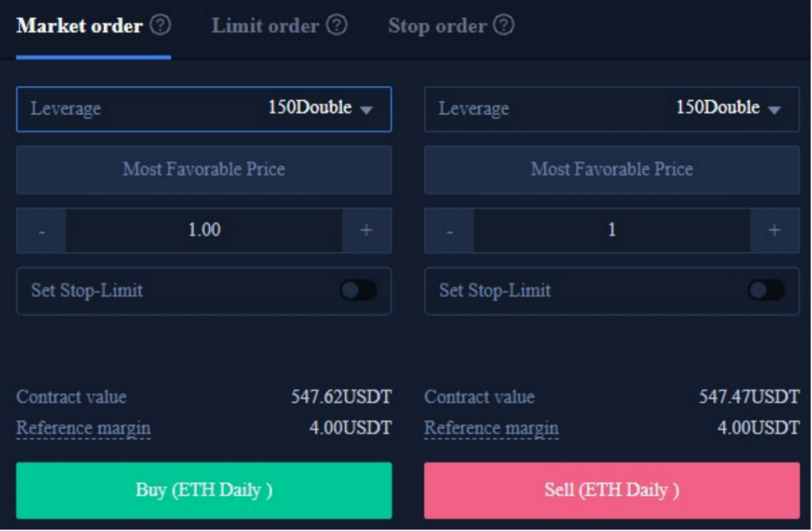Click buy side Reference margin link
812x531 pixels.
coord(83,429)
